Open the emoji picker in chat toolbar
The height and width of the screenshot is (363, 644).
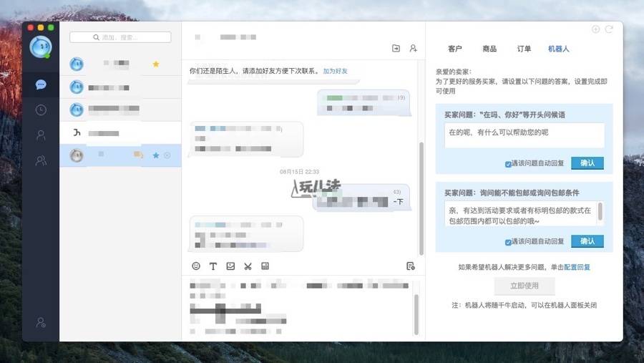point(196,266)
